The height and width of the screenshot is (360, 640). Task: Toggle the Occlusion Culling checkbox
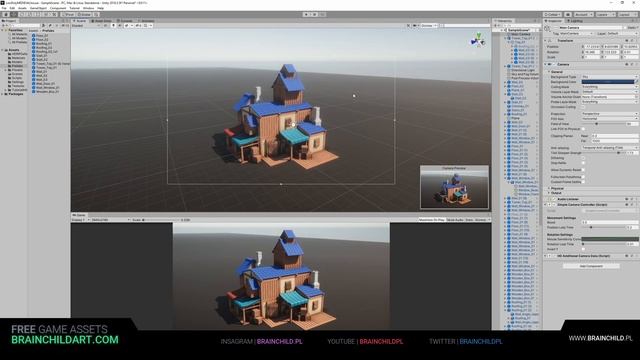[x=584, y=107]
